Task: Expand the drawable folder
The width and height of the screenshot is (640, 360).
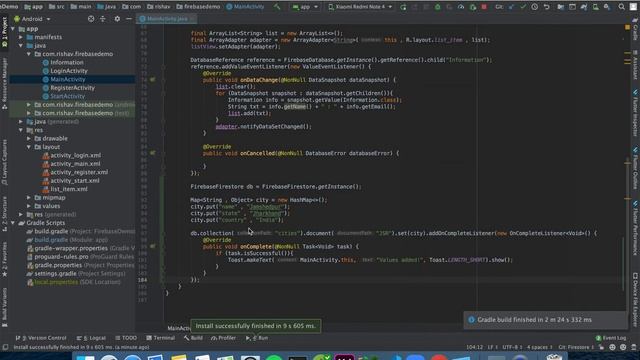Action: pyautogui.click(x=29, y=138)
